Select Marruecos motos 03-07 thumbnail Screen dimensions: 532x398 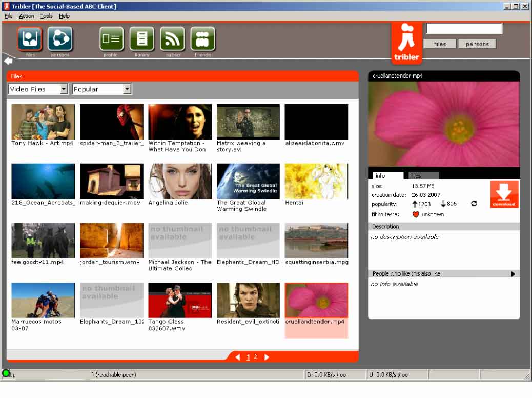tap(43, 300)
